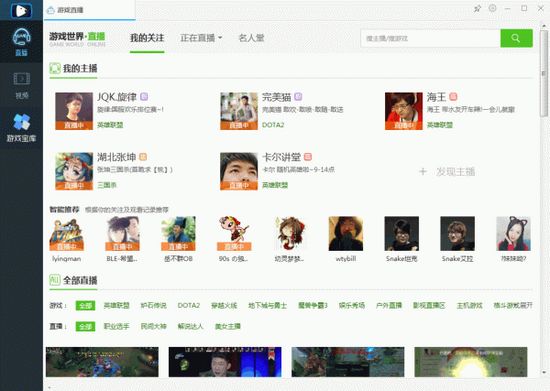This screenshot has height=391, width=550.
Task: Open the 直播 headset icon in sidebar
Action: (21, 42)
